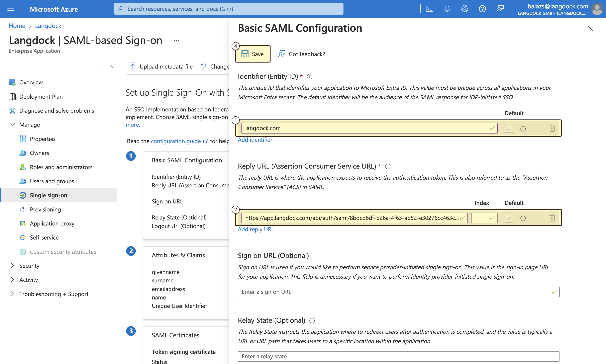Image resolution: width=606 pixels, height=364 pixels.
Task: Open portal settings gear
Action: click(x=465, y=9)
